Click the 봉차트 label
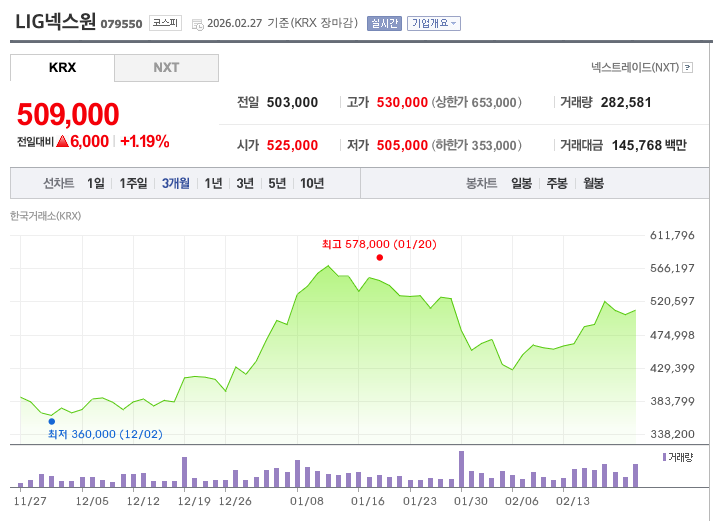Image resolution: width=713 pixels, height=521 pixels. [482, 183]
